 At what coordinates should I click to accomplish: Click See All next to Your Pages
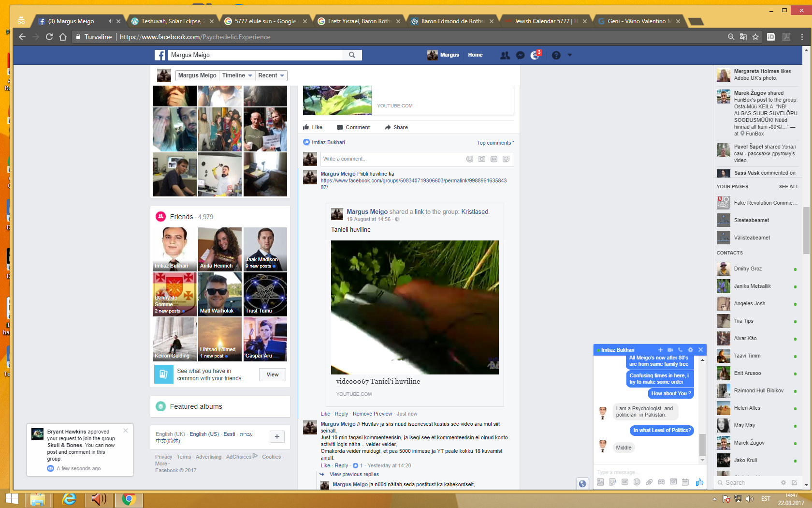[788, 187]
